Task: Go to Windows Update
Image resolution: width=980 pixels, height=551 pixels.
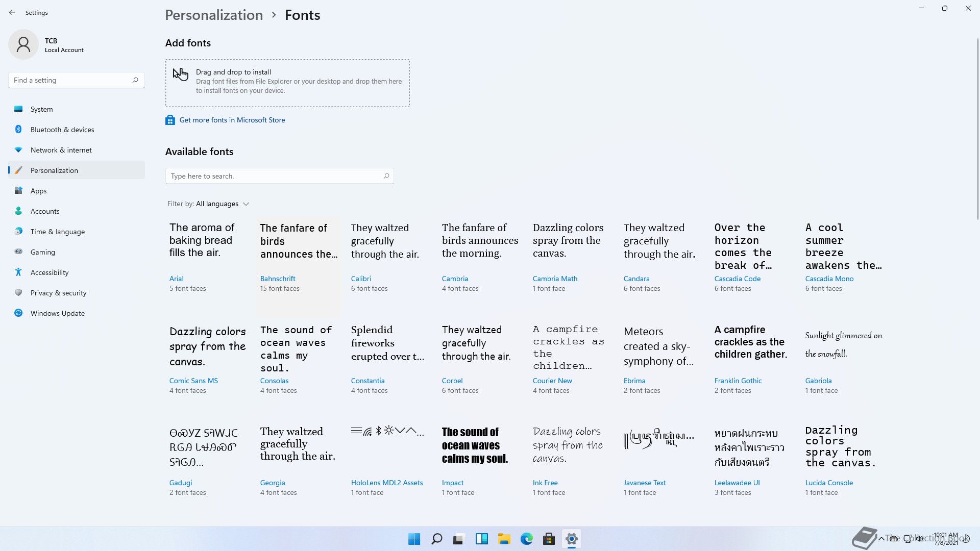Action: (77, 313)
